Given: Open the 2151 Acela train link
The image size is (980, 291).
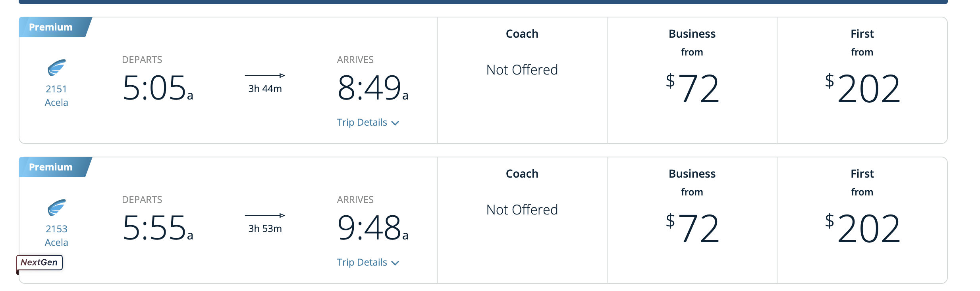Looking at the screenshot, I should (x=56, y=96).
